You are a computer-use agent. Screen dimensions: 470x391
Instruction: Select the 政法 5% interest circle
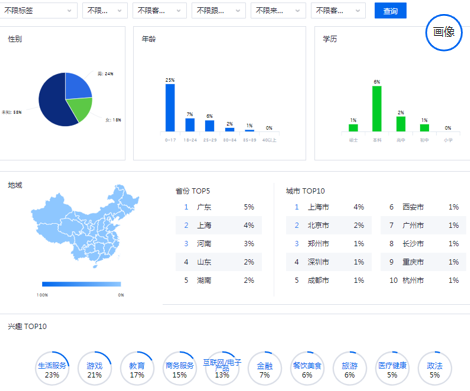click(x=435, y=368)
